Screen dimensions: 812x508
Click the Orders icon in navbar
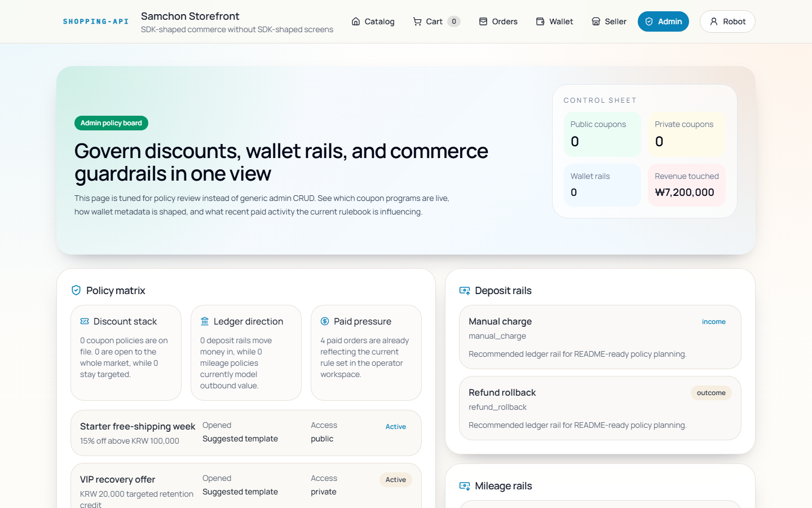coord(483,21)
